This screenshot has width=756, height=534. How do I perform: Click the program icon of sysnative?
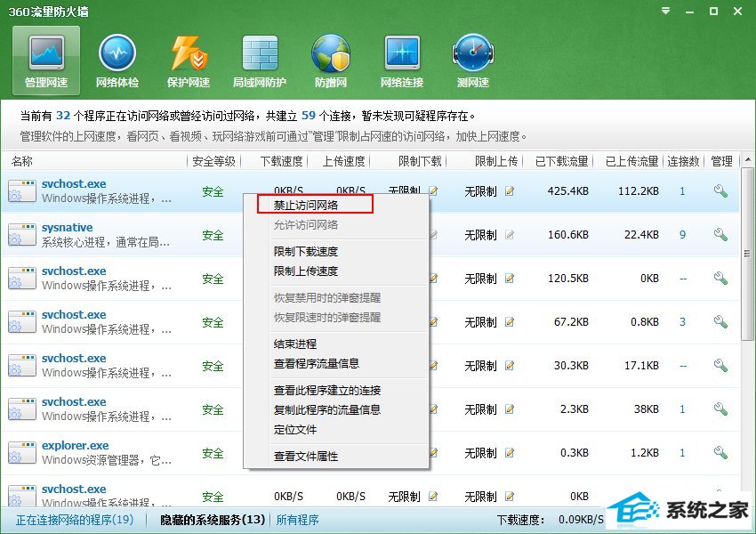click(21, 235)
